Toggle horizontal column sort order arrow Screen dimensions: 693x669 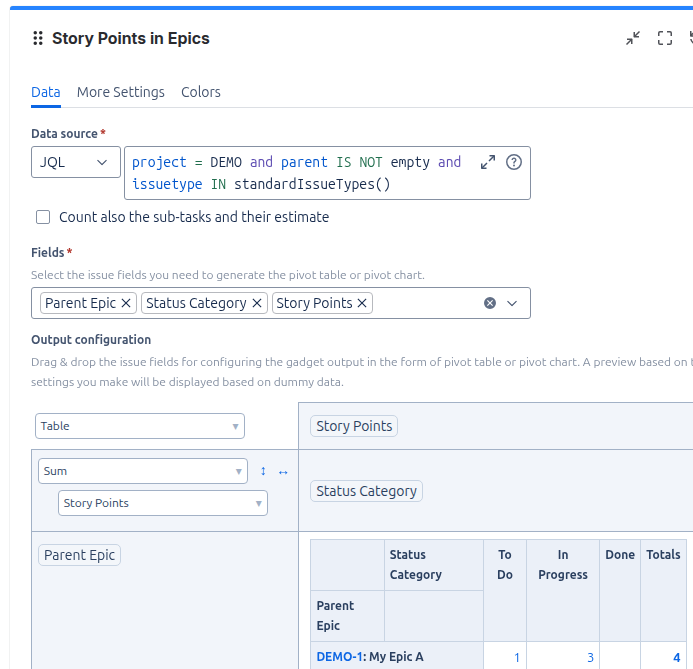click(283, 472)
